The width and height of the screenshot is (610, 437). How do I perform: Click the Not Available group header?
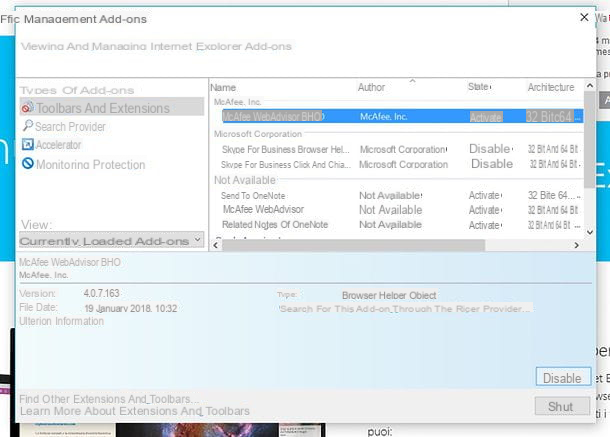tap(245, 180)
